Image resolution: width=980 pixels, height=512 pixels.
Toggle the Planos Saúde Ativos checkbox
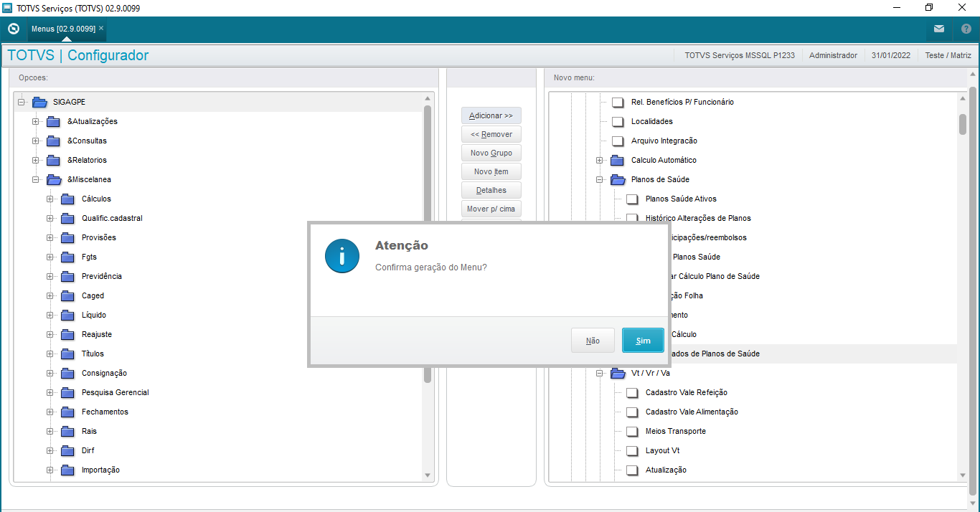pos(632,199)
